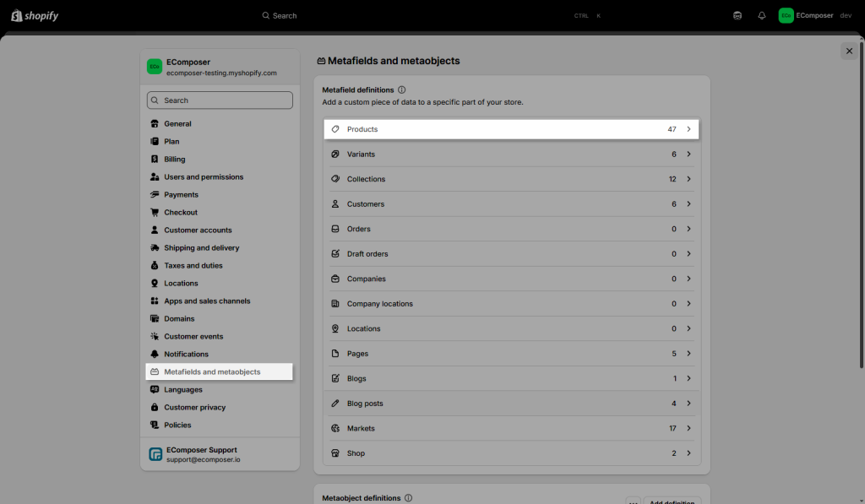Expand the Markets chevron arrow

click(688, 428)
